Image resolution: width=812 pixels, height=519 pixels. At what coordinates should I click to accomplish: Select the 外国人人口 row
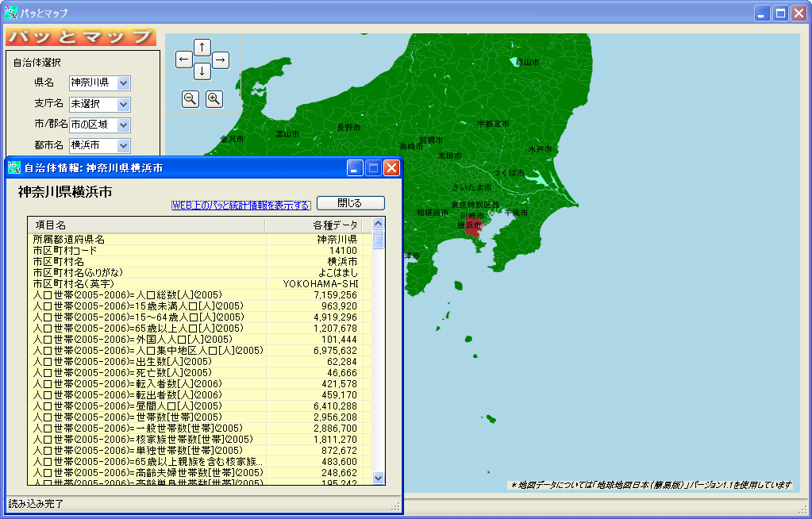[200, 340]
